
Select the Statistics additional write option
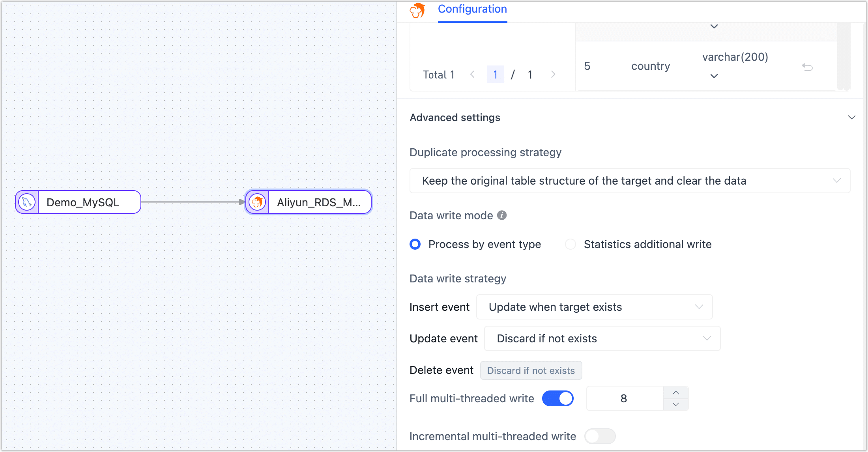pos(571,245)
